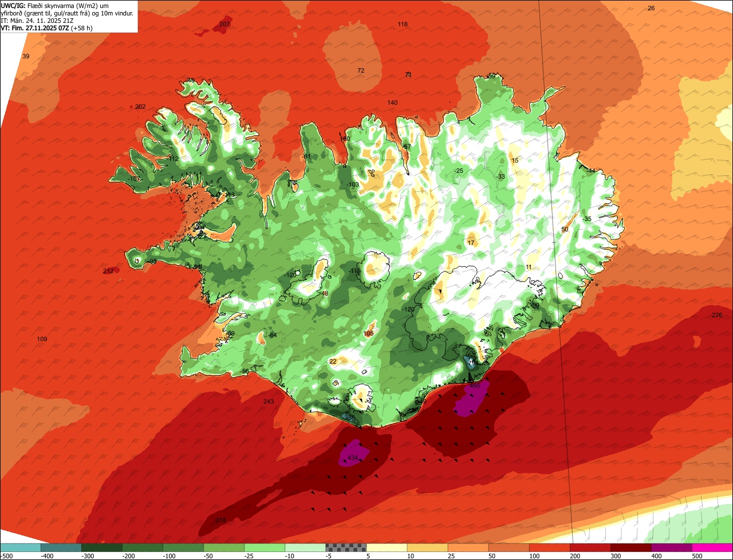Click the '-103' value in north Iceland
The width and height of the screenshot is (733, 560).
coord(353,184)
